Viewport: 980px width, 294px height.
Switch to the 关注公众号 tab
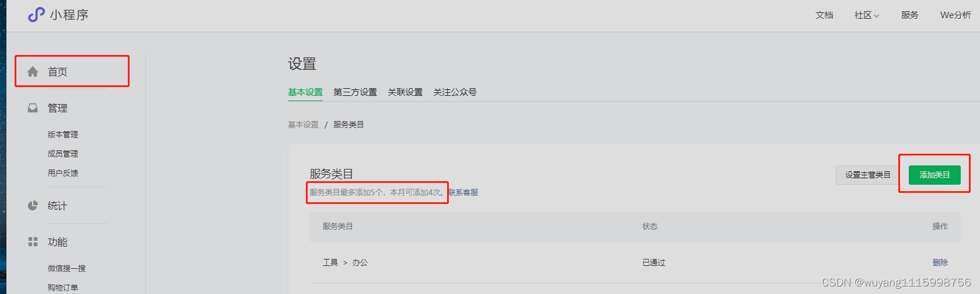(x=455, y=92)
